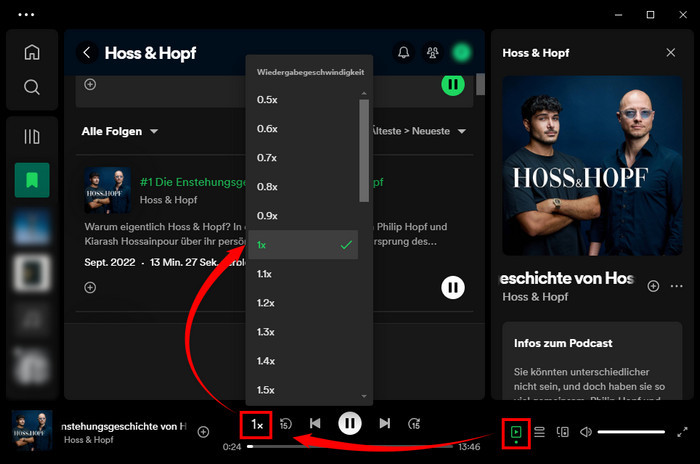The width and height of the screenshot is (700, 464).
Task: Click main content scrollbar thumb
Action: (x=480, y=84)
